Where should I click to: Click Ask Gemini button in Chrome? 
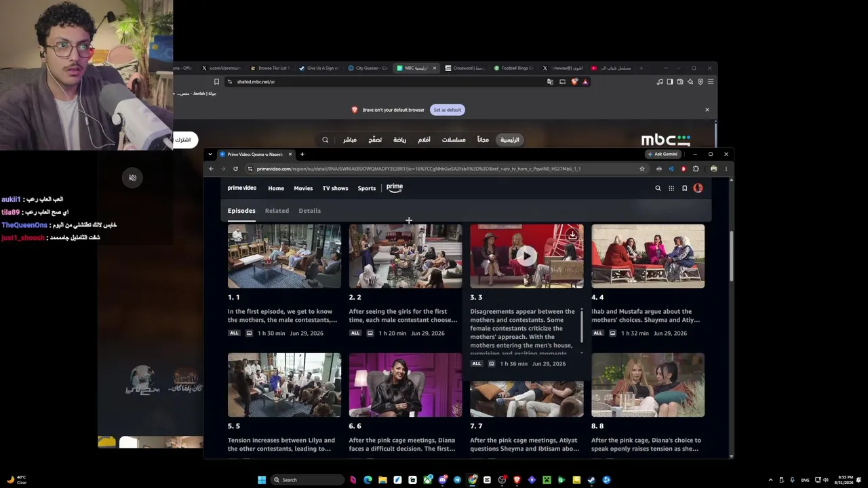662,155
